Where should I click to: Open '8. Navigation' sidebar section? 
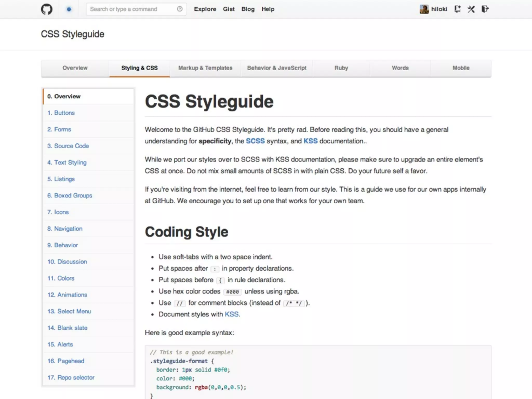pos(88,229)
